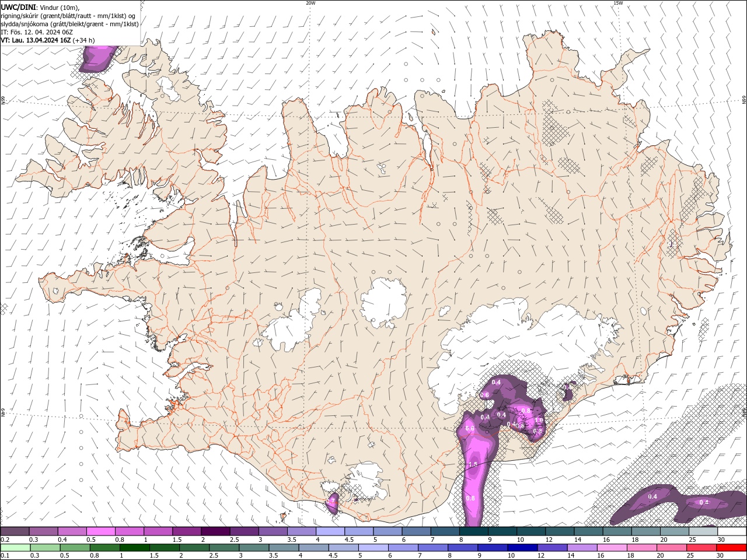Click the '12' label under the upper legend

coord(549,540)
